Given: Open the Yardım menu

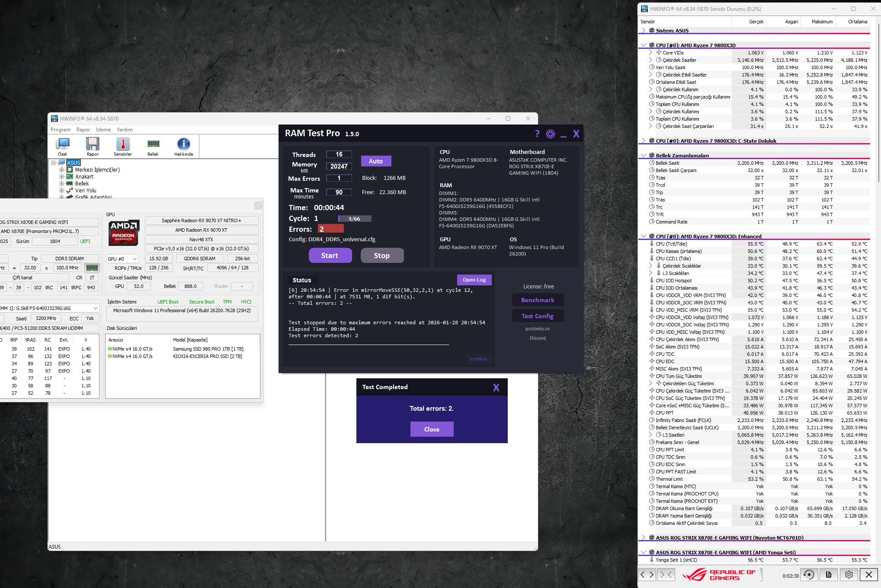Looking at the screenshot, I should [125, 130].
